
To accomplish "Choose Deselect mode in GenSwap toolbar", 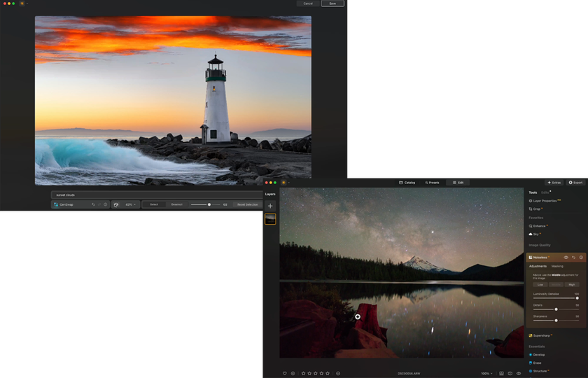I will click(176, 204).
